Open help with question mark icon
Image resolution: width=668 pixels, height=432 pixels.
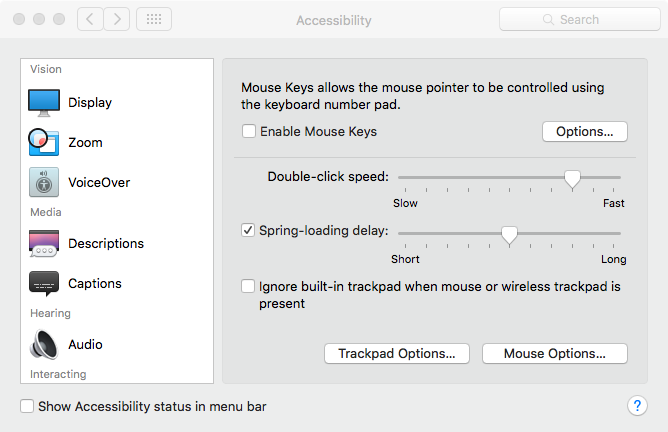click(x=637, y=406)
